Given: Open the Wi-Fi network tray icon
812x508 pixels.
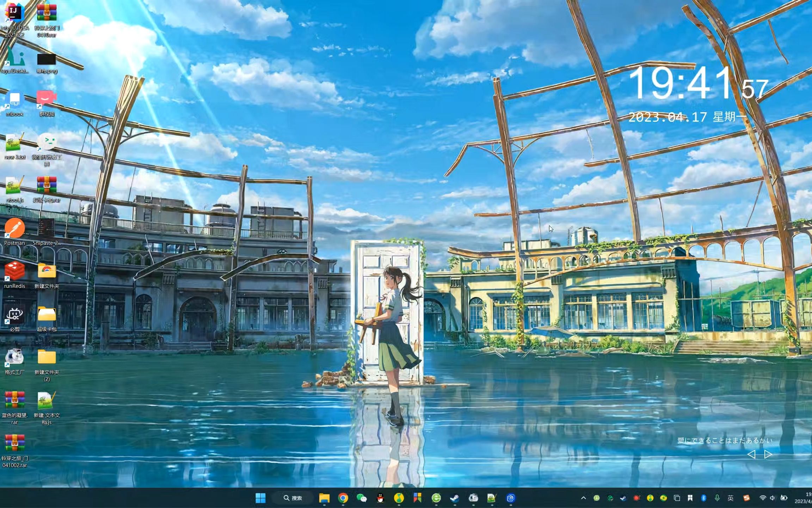Looking at the screenshot, I should click(x=763, y=498).
